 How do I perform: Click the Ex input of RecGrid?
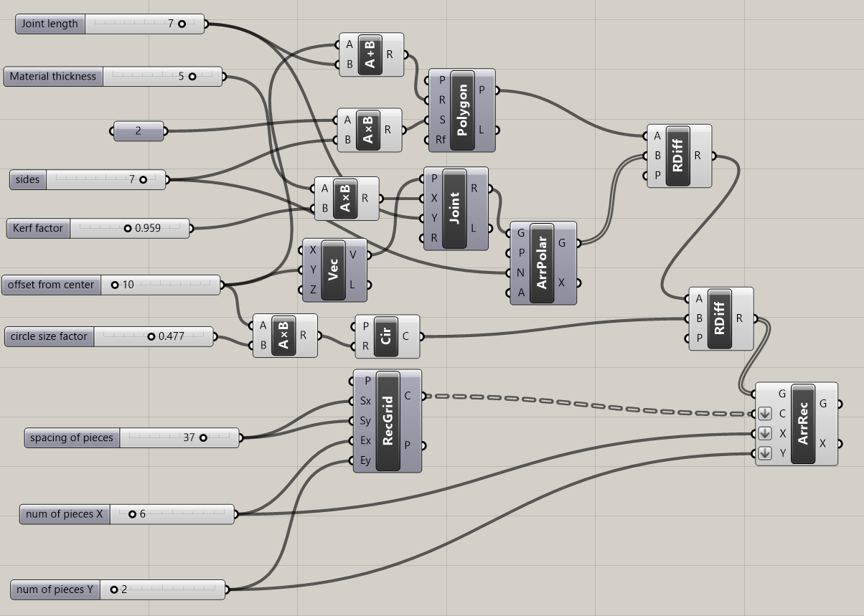coord(366,441)
